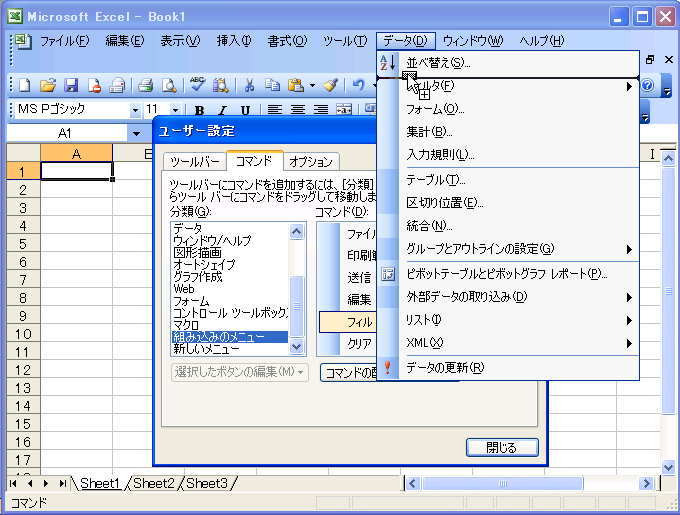Open the ヘルプ menu
Image resolution: width=680 pixels, height=515 pixels.
(542, 41)
